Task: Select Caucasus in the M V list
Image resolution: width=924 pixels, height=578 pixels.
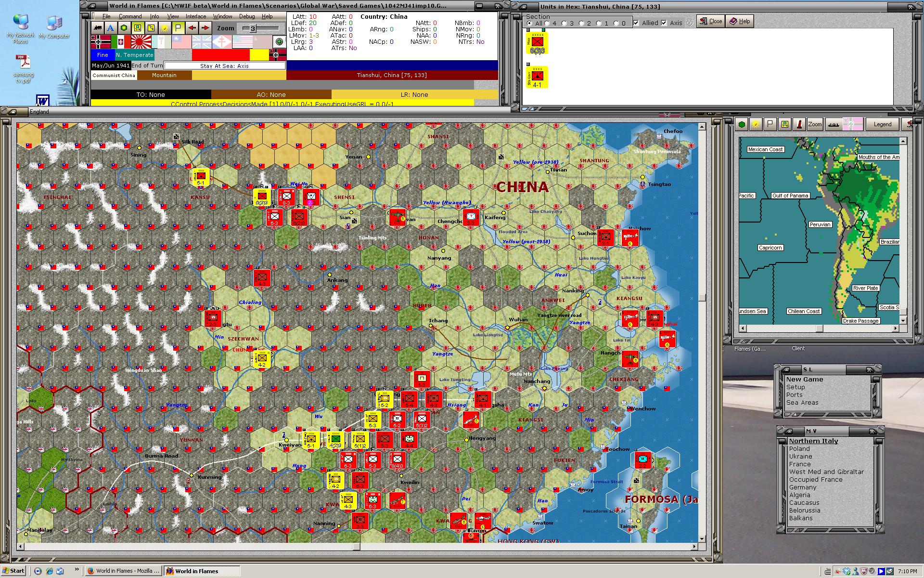Action: pos(804,503)
